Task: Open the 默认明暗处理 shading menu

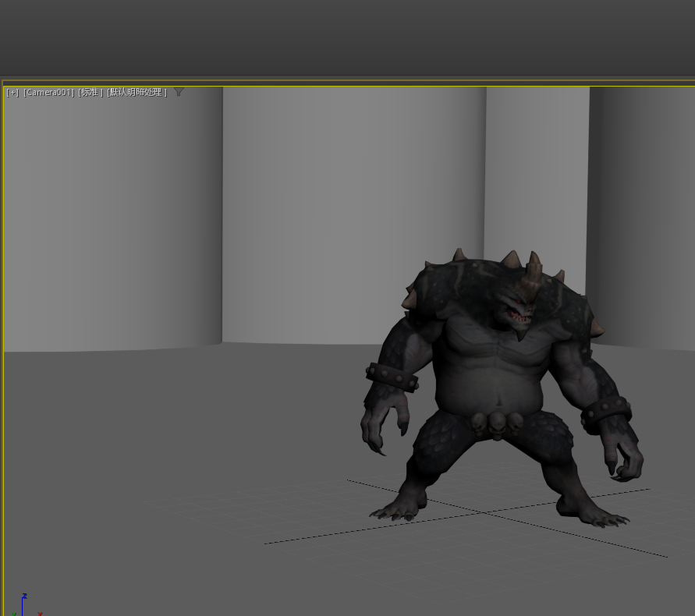Action: tap(137, 93)
